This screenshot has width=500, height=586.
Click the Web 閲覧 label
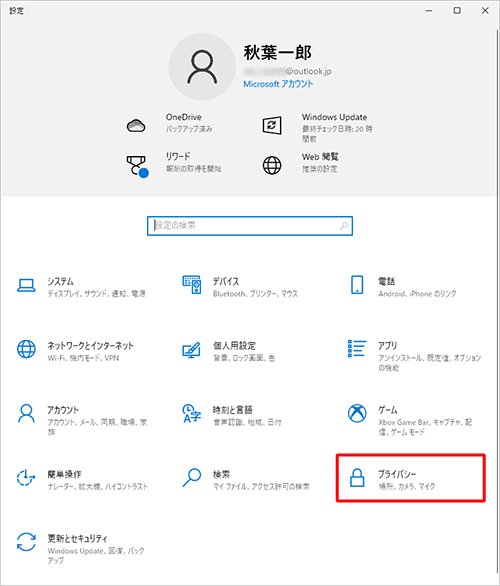click(320, 156)
